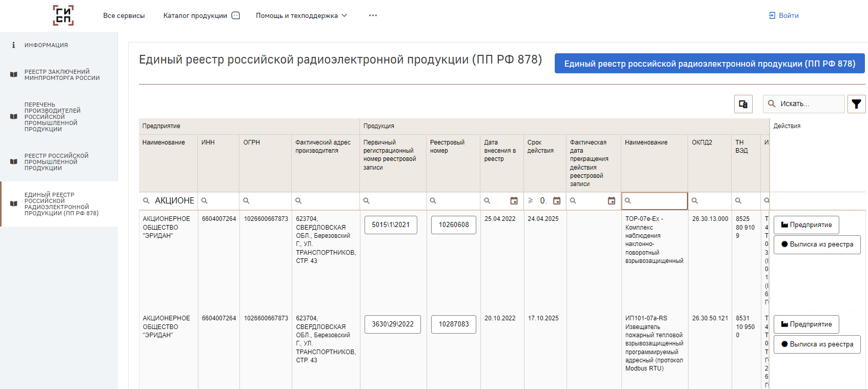Click the ИНН column filter field
The image size is (868, 389).
click(x=218, y=201)
